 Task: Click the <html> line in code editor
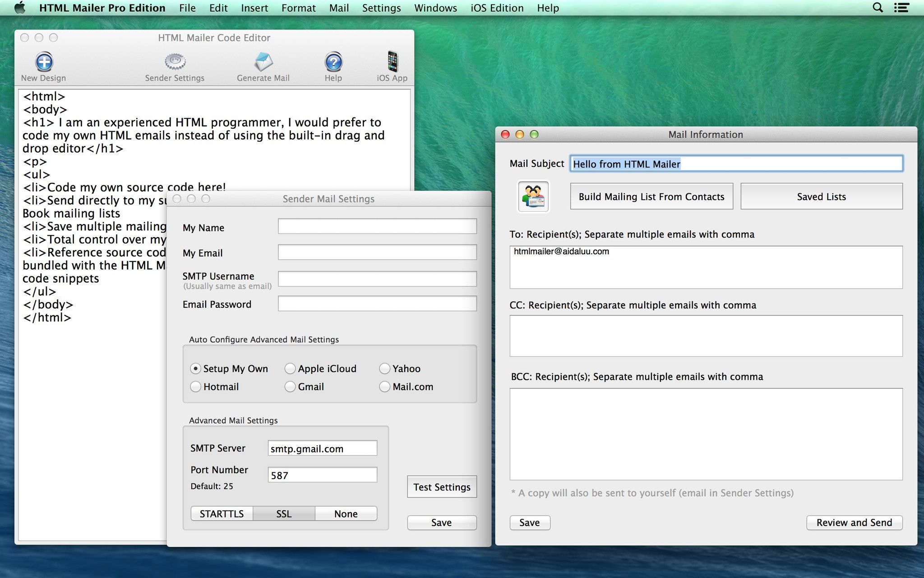tap(44, 96)
